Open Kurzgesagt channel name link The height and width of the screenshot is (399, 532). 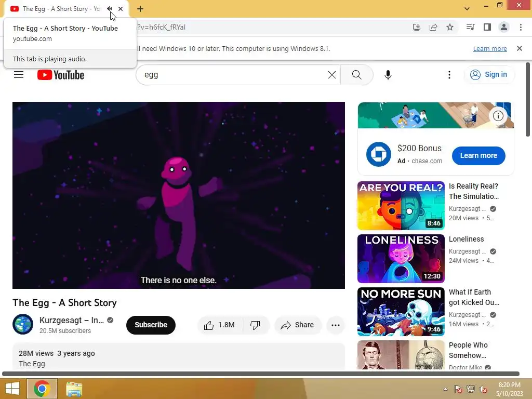(x=72, y=320)
